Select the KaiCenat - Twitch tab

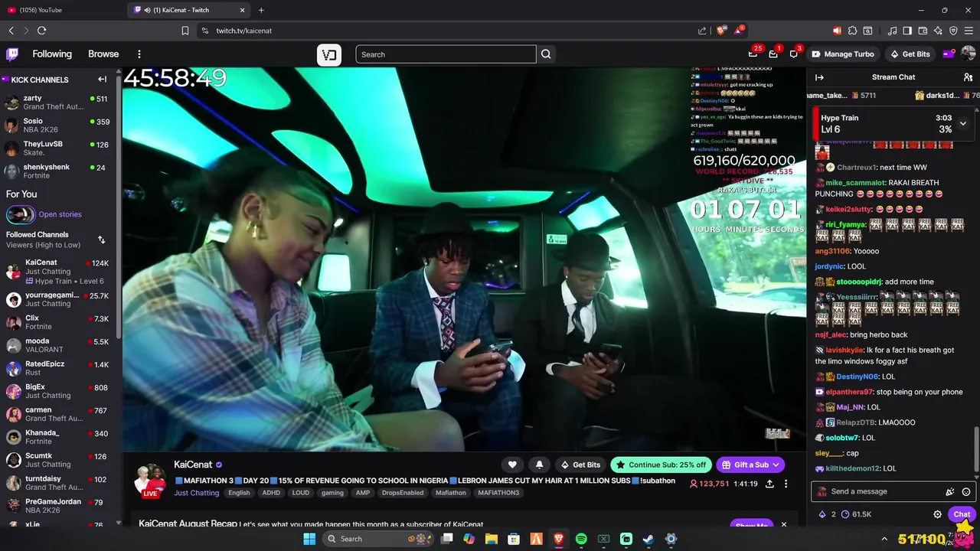point(189,10)
